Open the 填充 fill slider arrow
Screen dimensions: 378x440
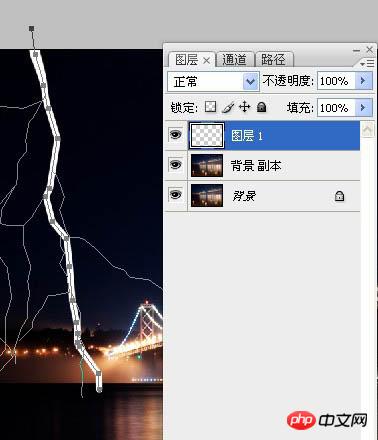[x=363, y=108]
